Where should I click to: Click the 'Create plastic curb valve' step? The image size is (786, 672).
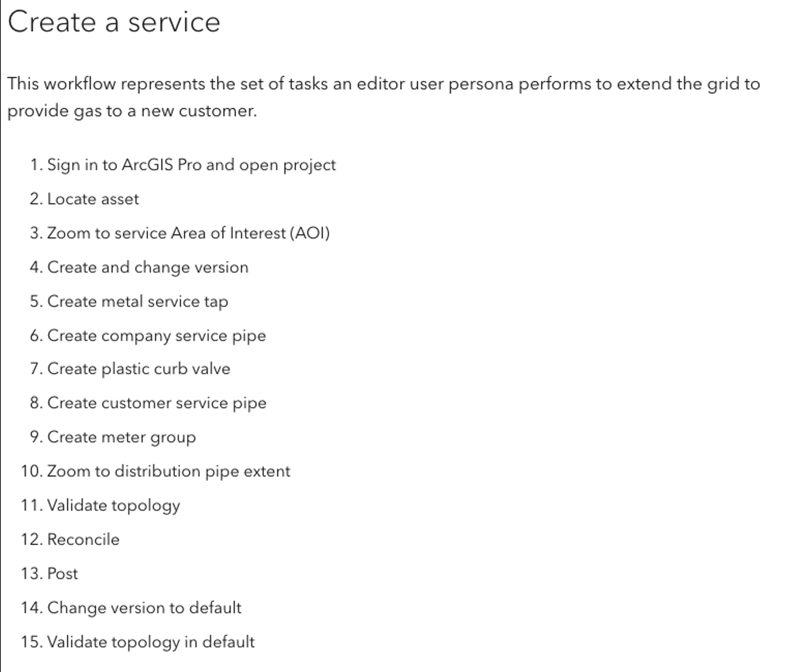(x=138, y=369)
